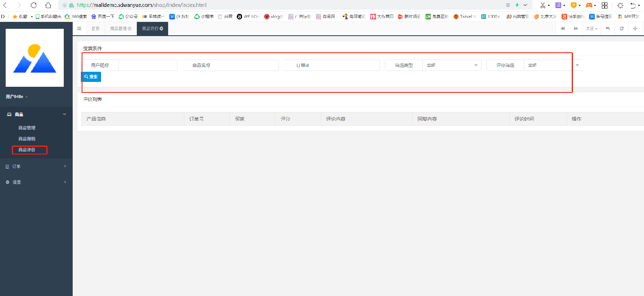
Task: Click the purple translate icon
Action: pos(558,5)
